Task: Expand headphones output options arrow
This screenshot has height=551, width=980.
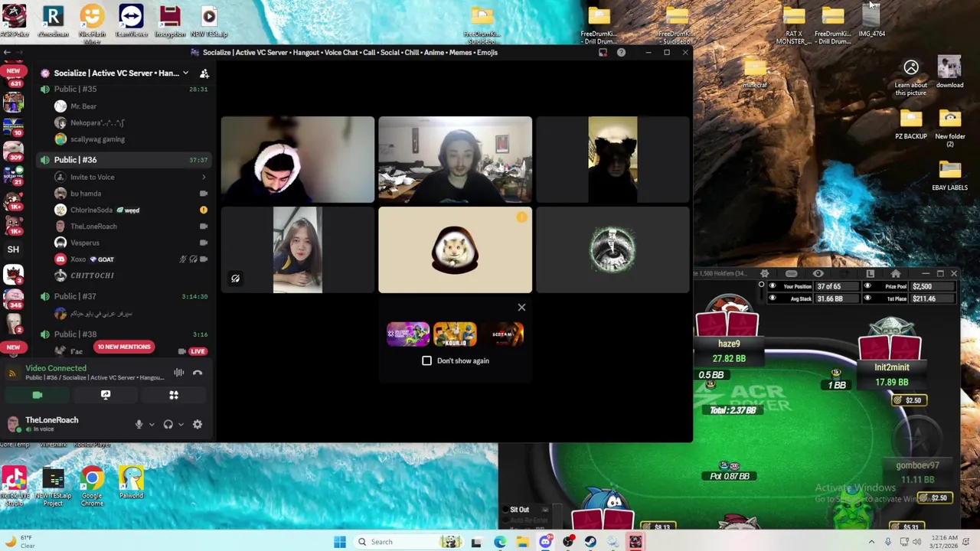Action: (x=181, y=425)
